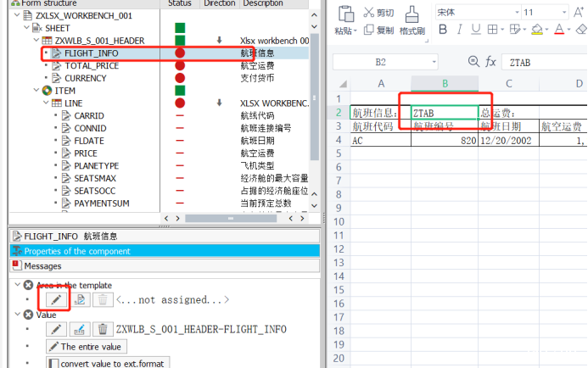Toggle convert value to ext.format checkbox
The height and width of the screenshot is (368, 588).
click(x=54, y=364)
